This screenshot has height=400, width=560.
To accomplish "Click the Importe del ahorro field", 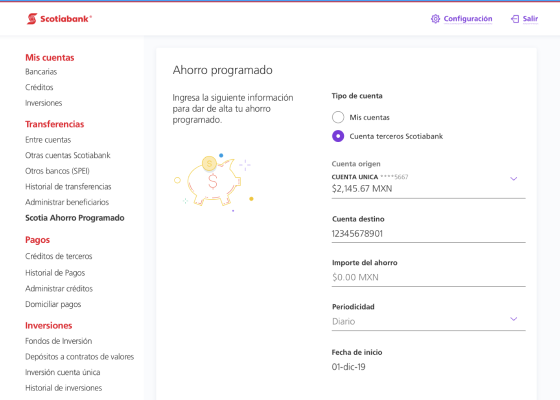I will [429, 278].
